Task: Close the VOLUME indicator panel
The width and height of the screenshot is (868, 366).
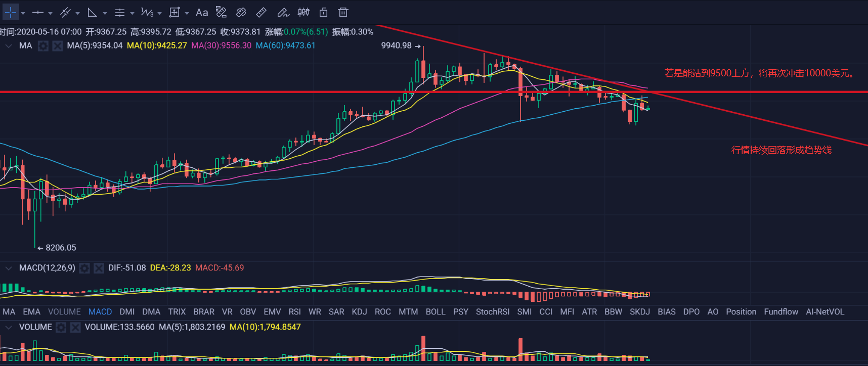Action: tap(75, 328)
